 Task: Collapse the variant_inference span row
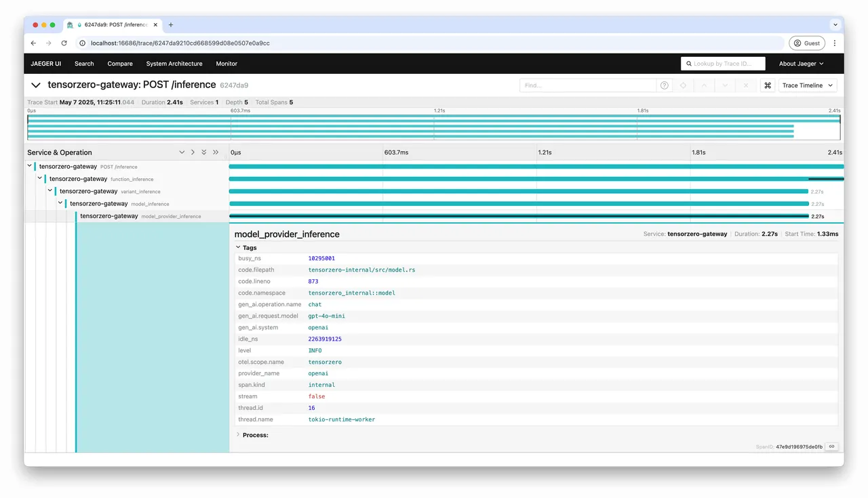pyautogui.click(x=50, y=191)
